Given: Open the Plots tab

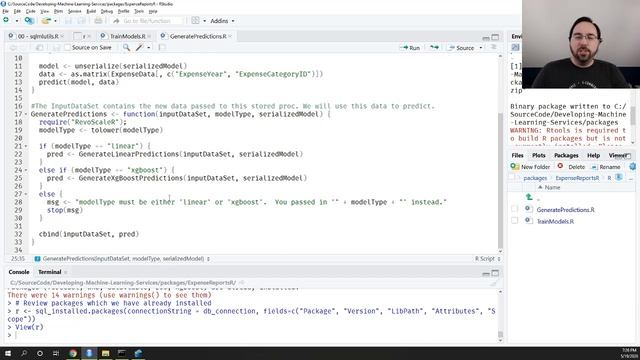Looking at the screenshot, I should coord(538,156).
